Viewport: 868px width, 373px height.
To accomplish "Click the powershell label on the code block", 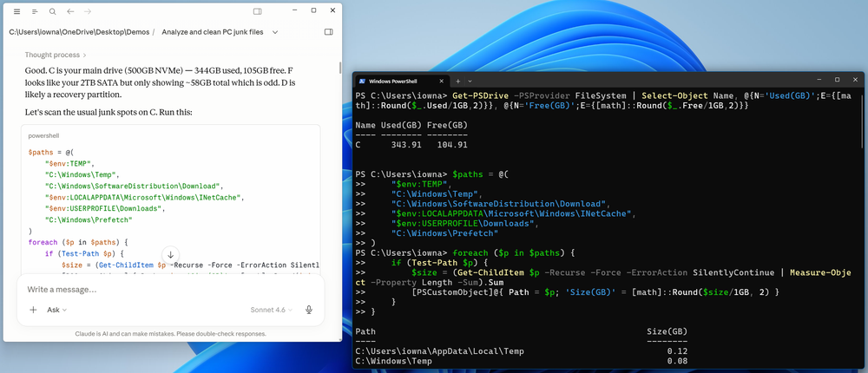I will click(43, 135).
